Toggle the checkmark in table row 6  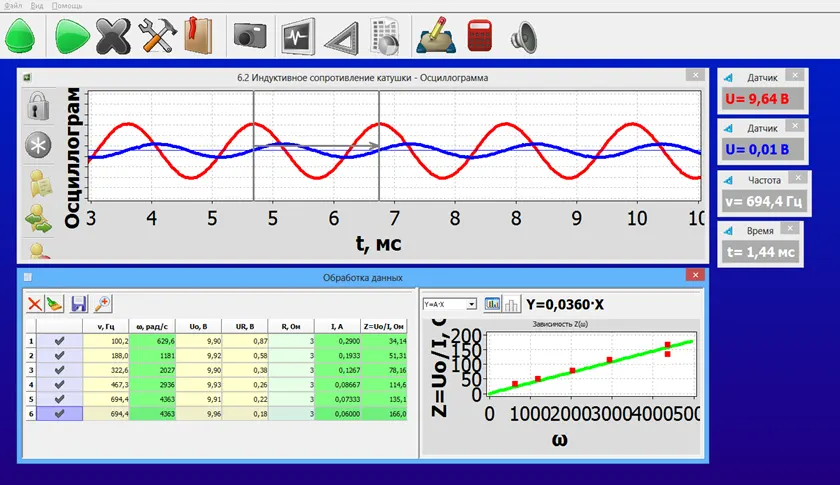(59, 414)
